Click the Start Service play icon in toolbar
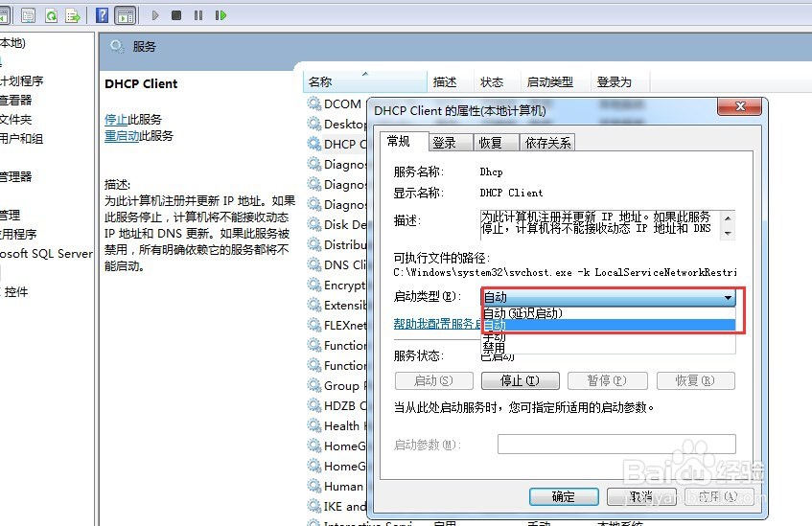 tap(155, 15)
